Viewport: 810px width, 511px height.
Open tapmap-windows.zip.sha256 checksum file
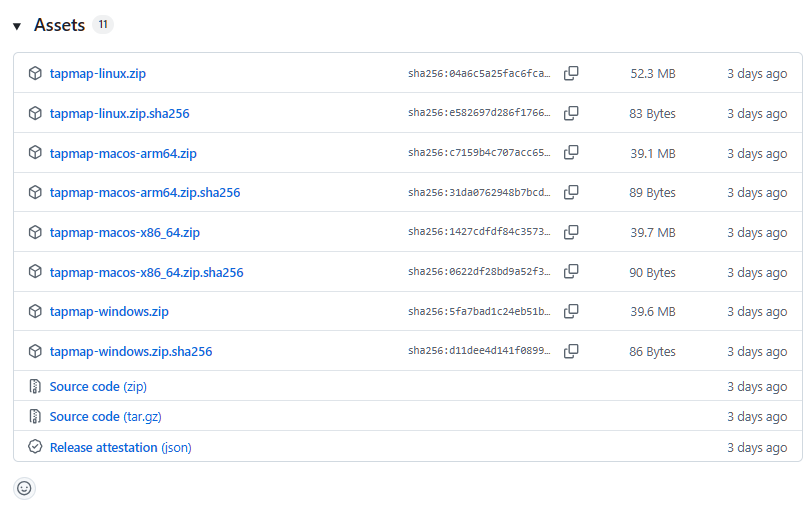click(131, 351)
